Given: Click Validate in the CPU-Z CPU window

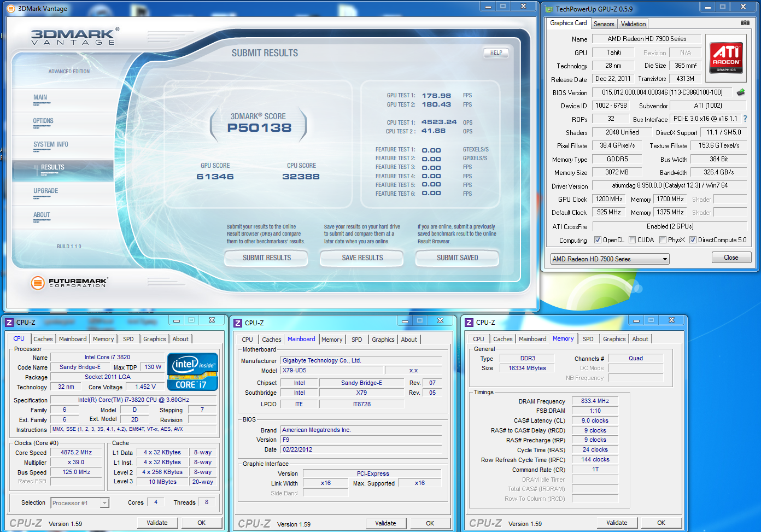Looking at the screenshot, I should [157, 523].
